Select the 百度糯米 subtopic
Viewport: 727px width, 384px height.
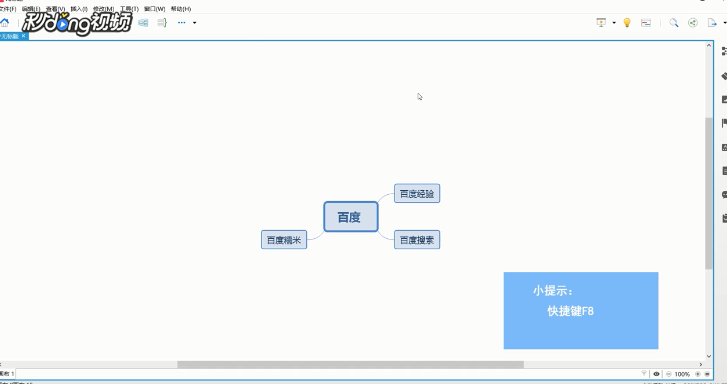coord(284,240)
